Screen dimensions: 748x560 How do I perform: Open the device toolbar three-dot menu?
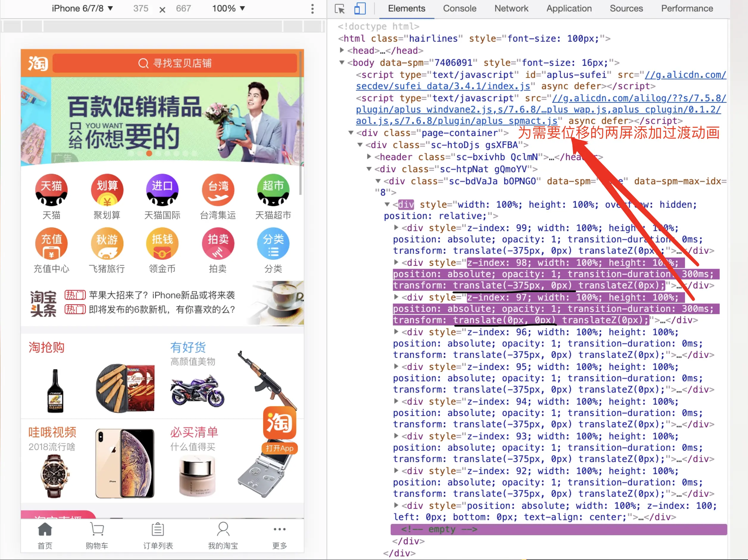(x=312, y=9)
